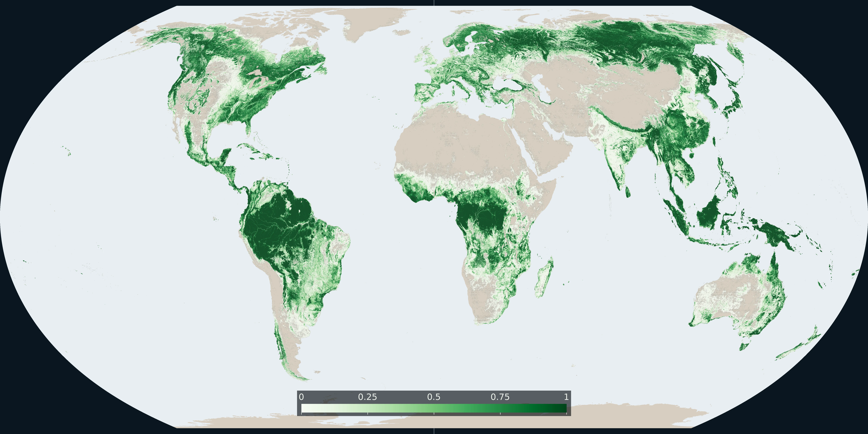Click the 1 label on the legend

pos(566,397)
